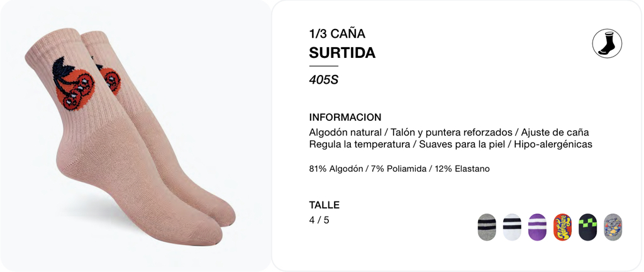This screenshot has width=644, height=272.
Task: Select the orange Adventure pattern swatch
Action: [x=562, y=227]
